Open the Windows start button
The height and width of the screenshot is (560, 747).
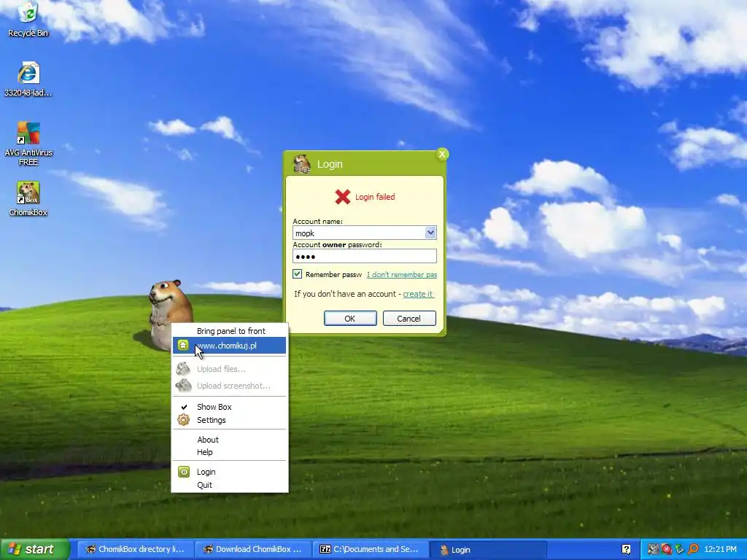(34, 549)
